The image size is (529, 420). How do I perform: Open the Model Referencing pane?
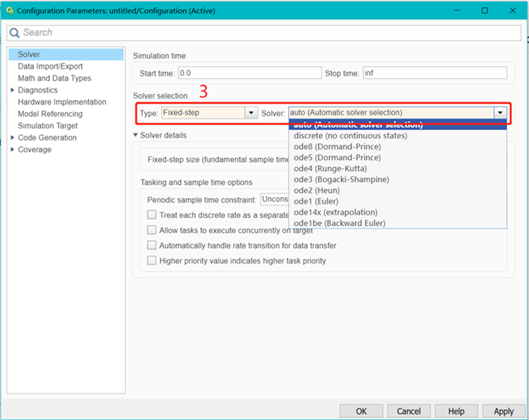50,114
